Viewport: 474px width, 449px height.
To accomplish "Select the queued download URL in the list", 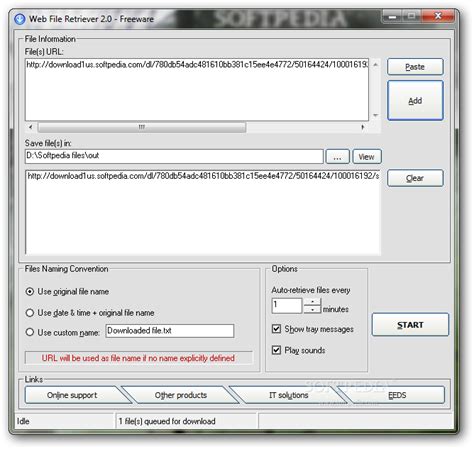I will 203,176.
